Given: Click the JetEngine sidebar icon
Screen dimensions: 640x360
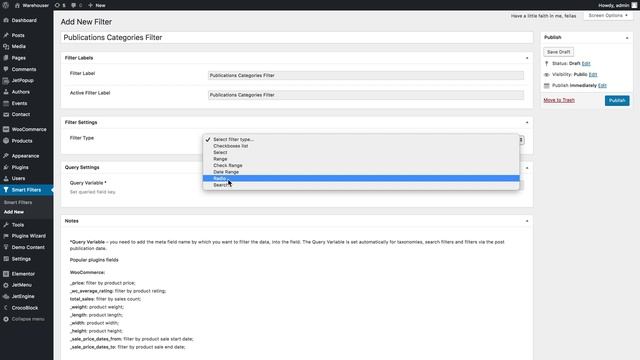Looking at the screenshot, I should click(x=6, y=296).
